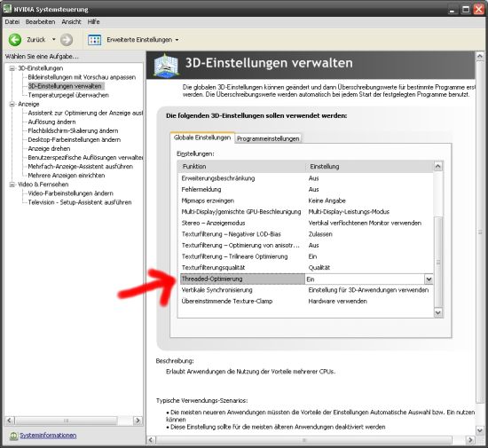Open the Threaded-Optimierung value dropdown
Image resolution: width=488 pixels, height=448 pixels.
[429, 279]
